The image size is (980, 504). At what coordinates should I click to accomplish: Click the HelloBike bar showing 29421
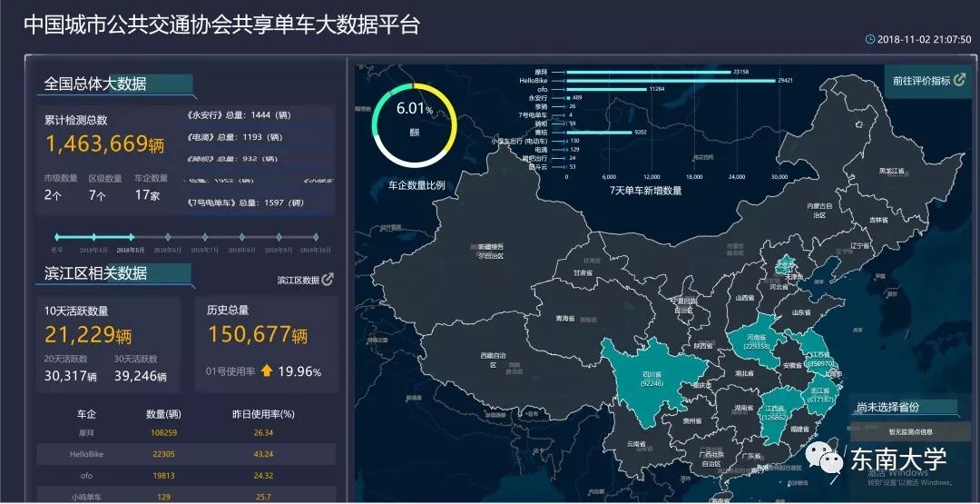click(671, 80)
